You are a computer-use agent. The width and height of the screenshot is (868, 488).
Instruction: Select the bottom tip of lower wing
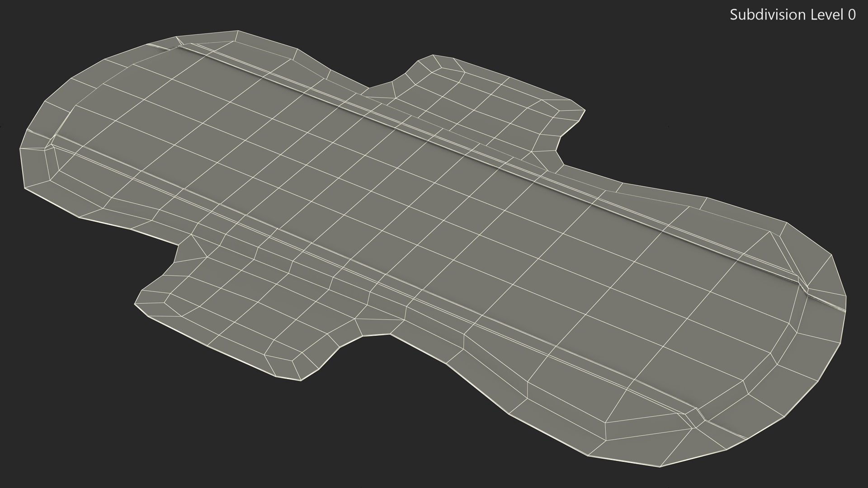click(301, 380)
